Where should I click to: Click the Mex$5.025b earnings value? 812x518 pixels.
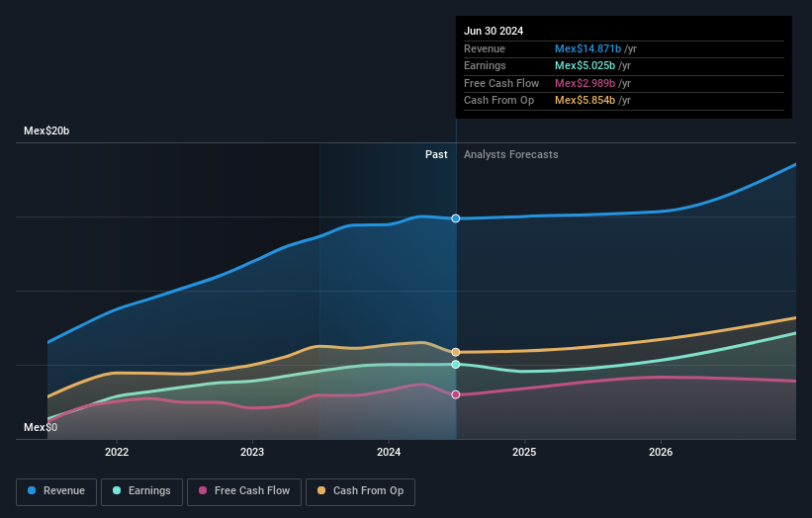pos(586,65)
